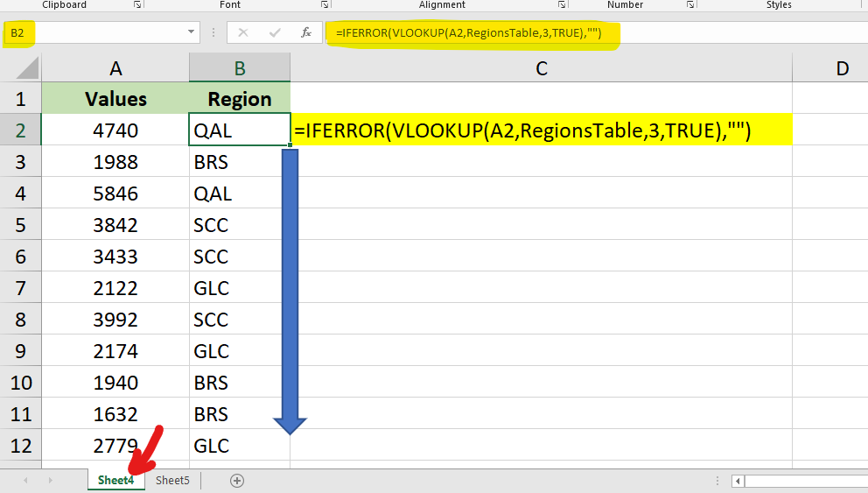The height and width of the screenshot is (493, 868).
Task: Select cell containing 3433
Action: pos(115,257)
